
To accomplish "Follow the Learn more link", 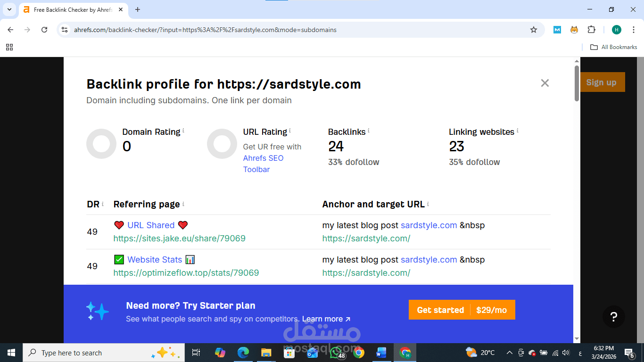I will click(326, 319).
